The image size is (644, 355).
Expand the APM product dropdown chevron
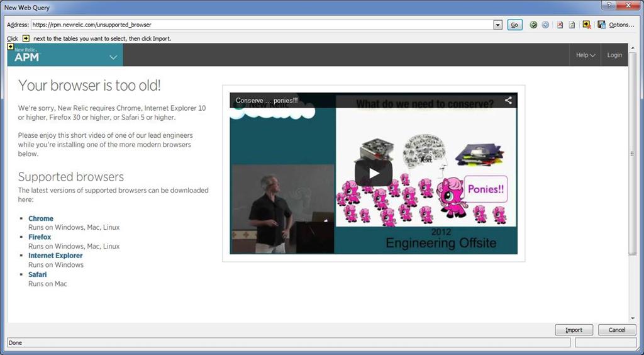pos(113,57)
